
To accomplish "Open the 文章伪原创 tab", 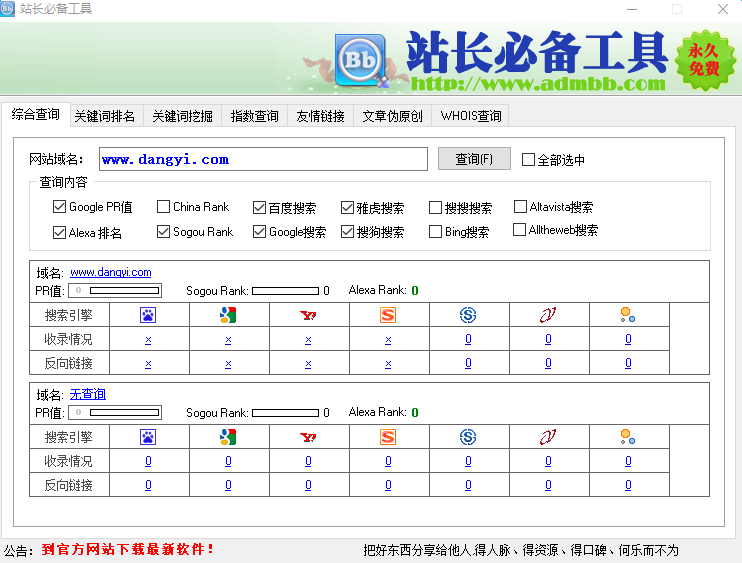I will (392, 116).
